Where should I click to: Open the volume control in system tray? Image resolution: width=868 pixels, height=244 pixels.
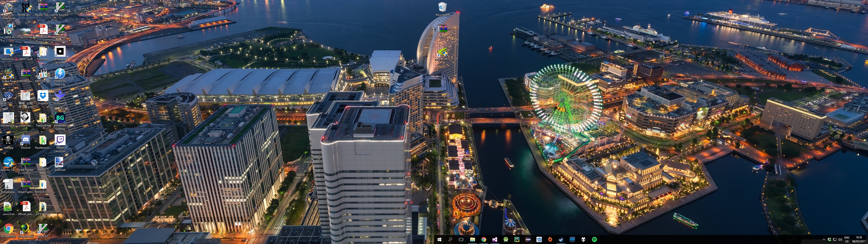(x=840, y=240)
